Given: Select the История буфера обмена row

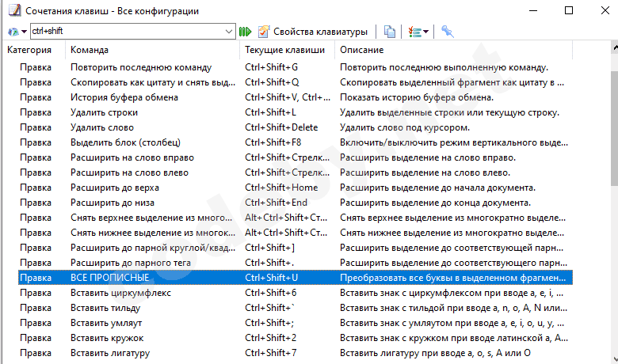Looking at the screenshot, I should click(124, 97).
